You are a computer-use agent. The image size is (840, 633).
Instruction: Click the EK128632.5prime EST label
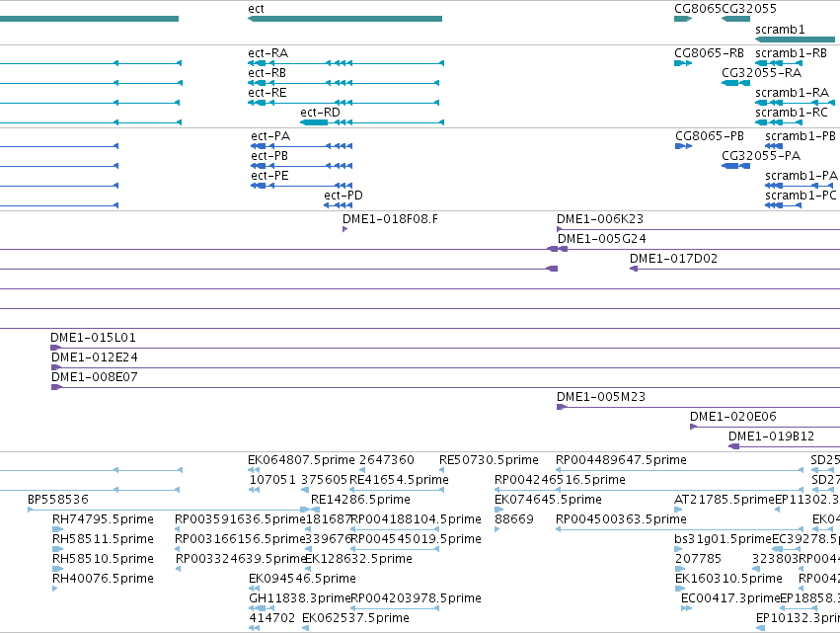point(358,560)
